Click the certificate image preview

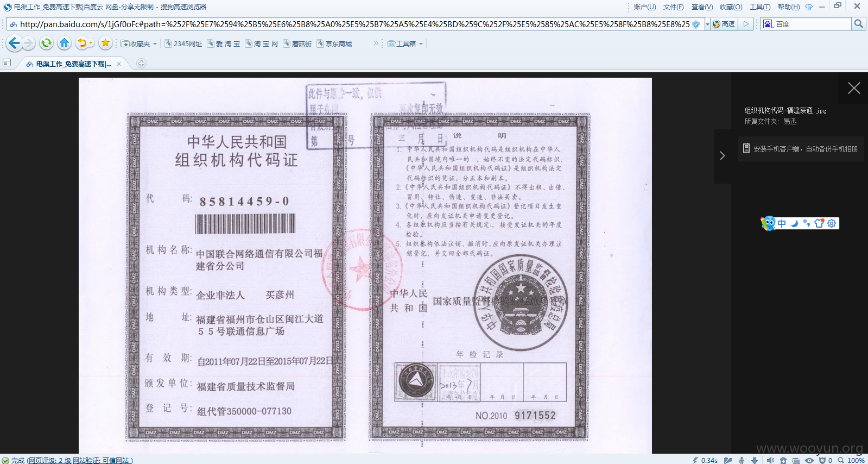365,266
